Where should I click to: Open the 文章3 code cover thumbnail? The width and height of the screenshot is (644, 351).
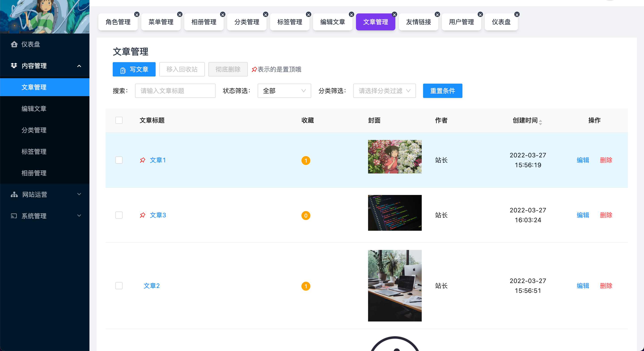tap(395, 213)
